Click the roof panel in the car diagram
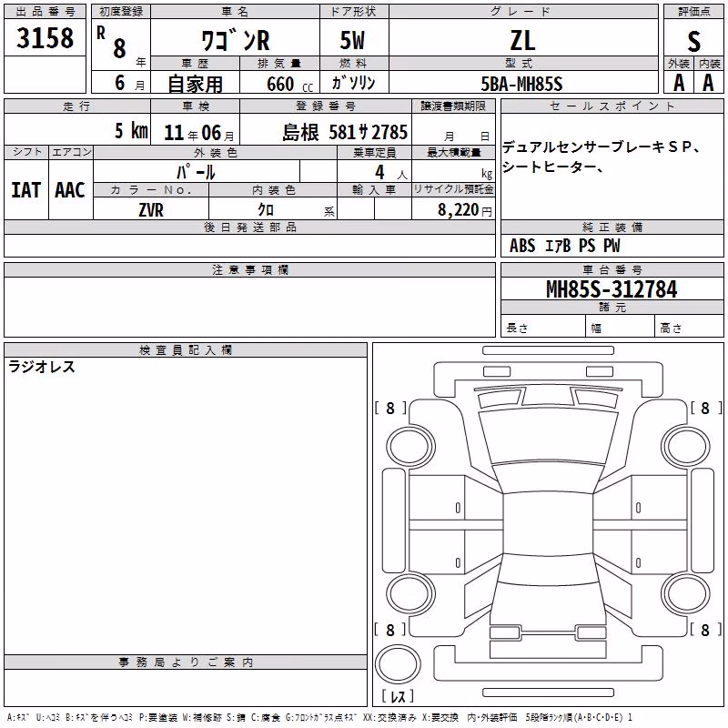The width and height of the screenshot is (728, 728). pos(548,523)
